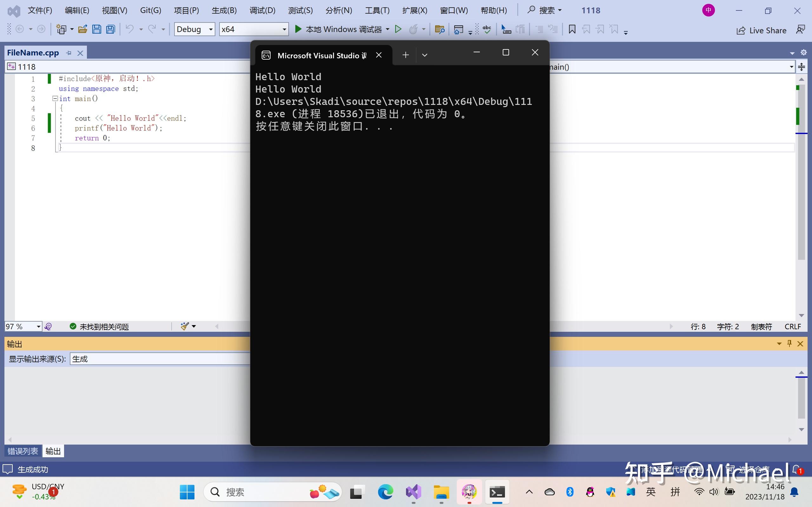Click the Open File folder icon
812x507 pixels.
[x=82, y=29]
